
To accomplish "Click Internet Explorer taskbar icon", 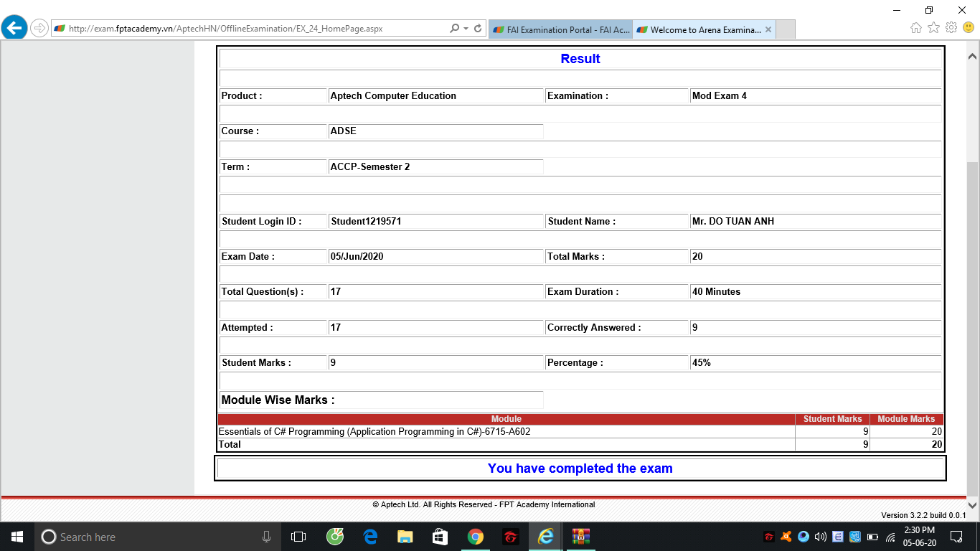I will pyautogui.click(x=546, y=537).
